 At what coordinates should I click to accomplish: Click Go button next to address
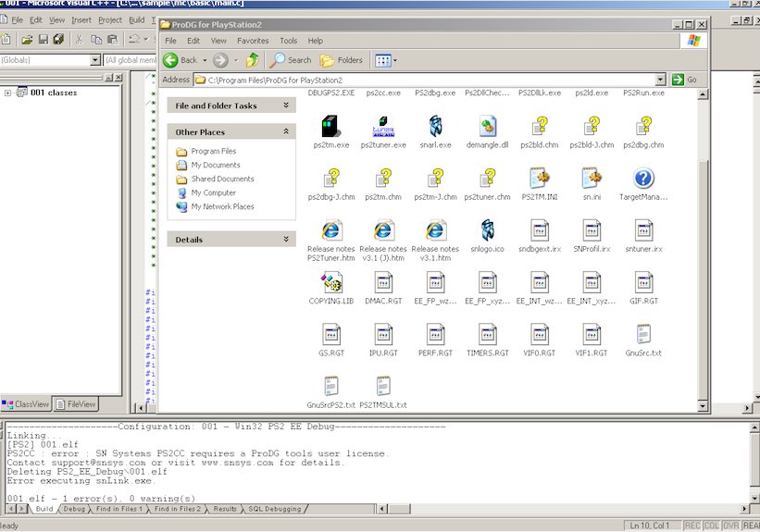685,80
